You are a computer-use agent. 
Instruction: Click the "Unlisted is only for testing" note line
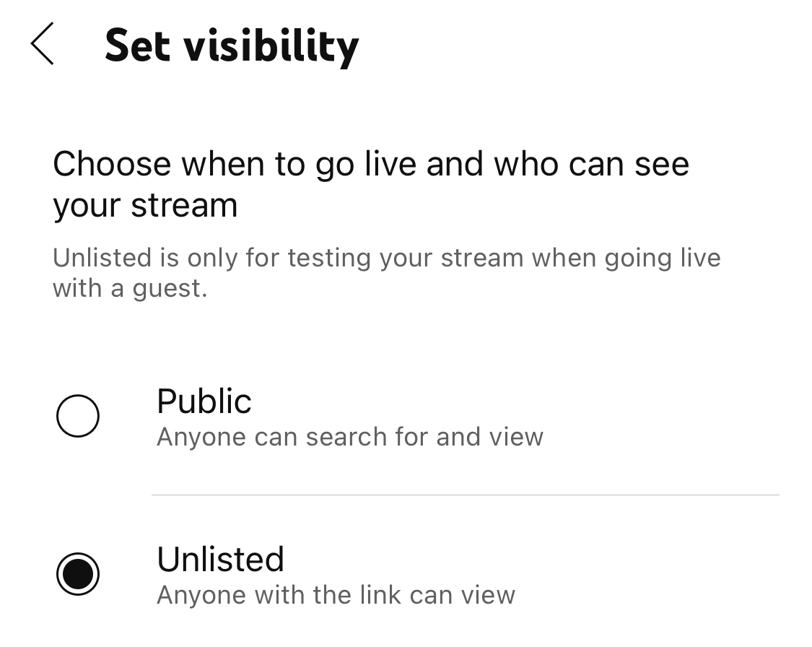(x=386, y=258)
